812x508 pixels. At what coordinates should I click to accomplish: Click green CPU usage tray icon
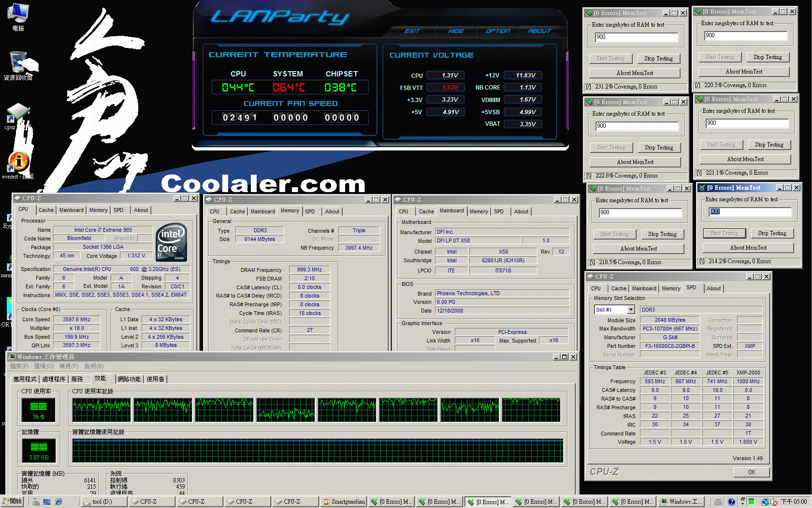pos(752,502)
